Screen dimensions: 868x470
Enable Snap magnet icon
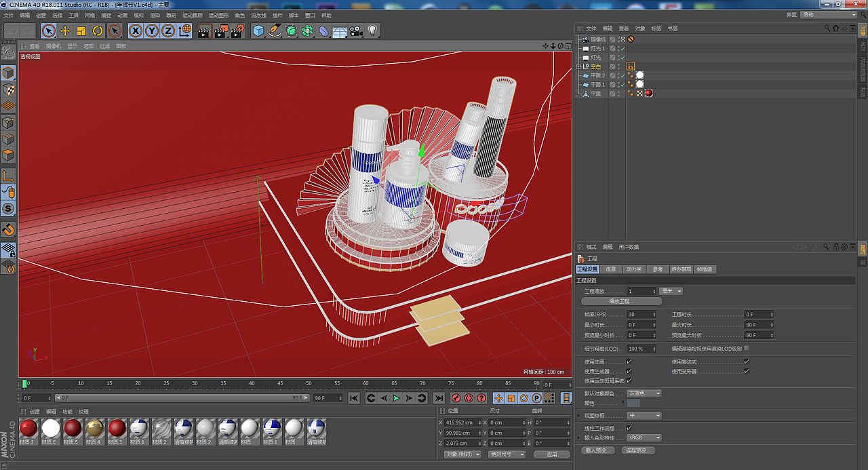[x=8, y=229]
